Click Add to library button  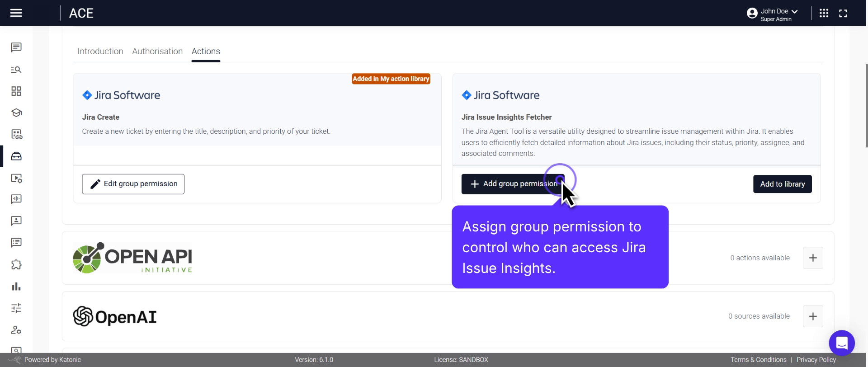click(782, 184)
